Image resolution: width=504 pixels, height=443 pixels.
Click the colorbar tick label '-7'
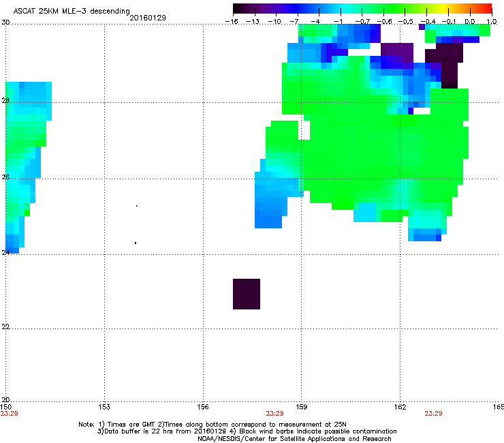coord(294,22)
